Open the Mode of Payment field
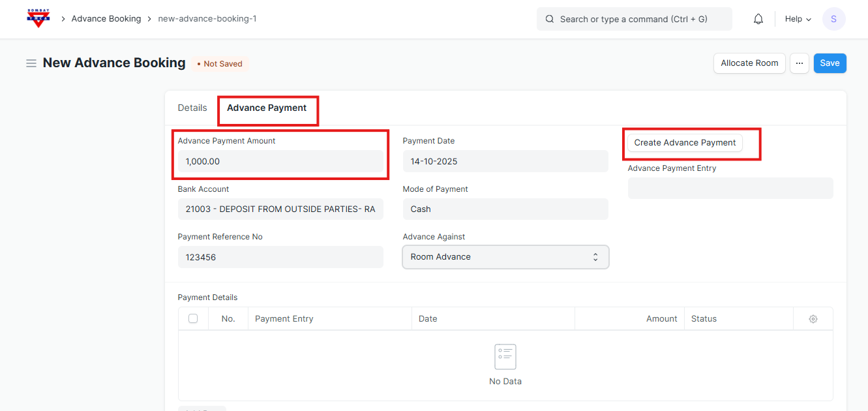 [505, 209]
